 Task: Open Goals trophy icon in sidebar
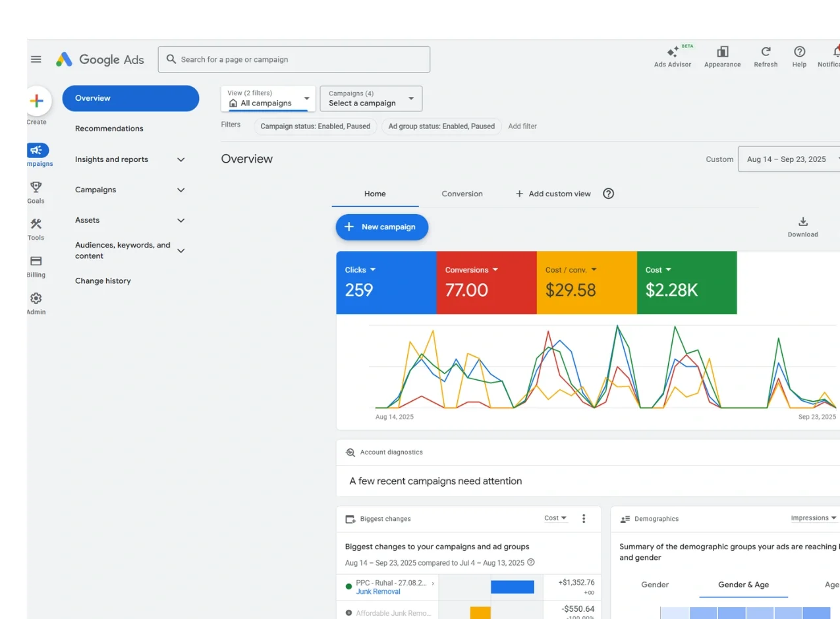click(36, 188)
